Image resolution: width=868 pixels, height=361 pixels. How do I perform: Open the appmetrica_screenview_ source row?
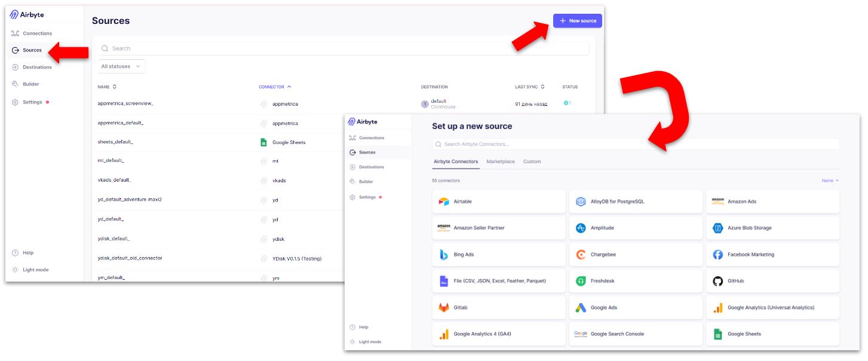tap(125, 104)
